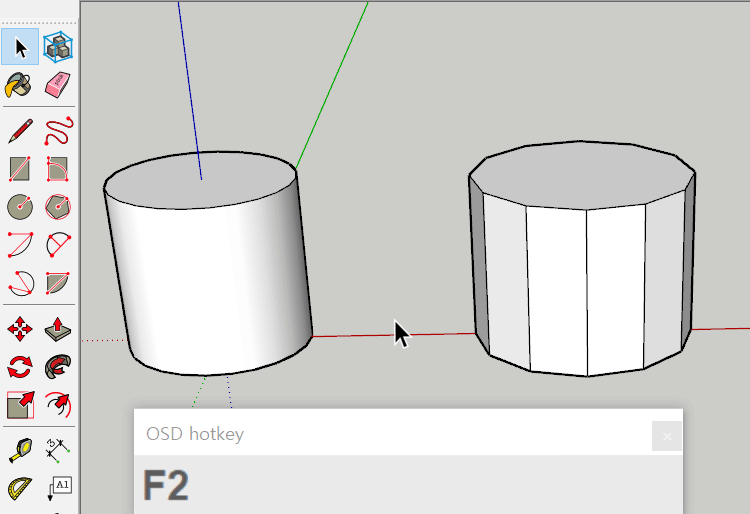Activate the Text label tool

(59, 489)
